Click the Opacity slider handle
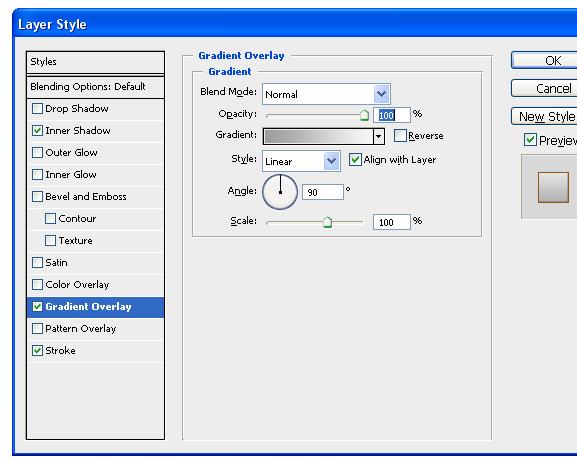This screenshot has width=577, height=460. click(x=364, y=115)
